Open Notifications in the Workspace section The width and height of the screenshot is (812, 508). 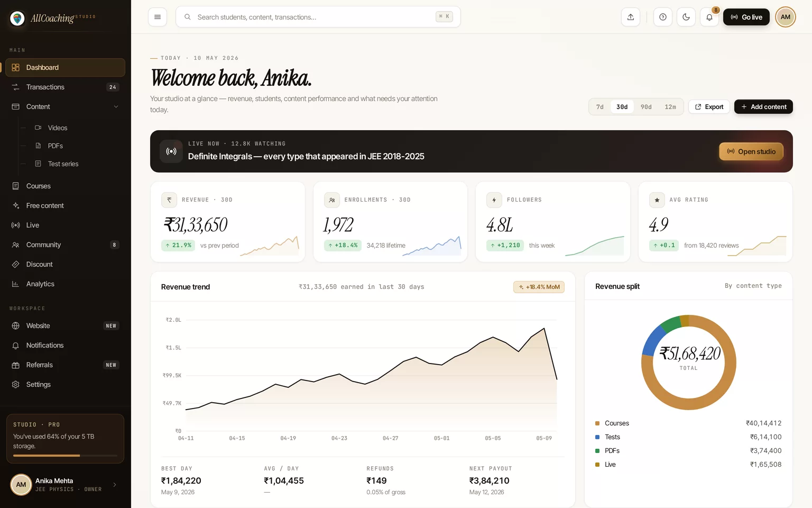tap(66, 346)
